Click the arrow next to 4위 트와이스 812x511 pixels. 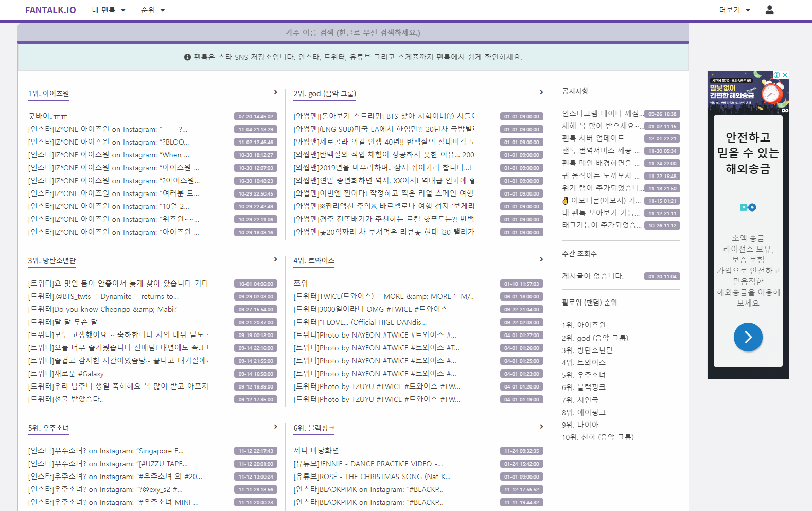[x=541, y=259]
